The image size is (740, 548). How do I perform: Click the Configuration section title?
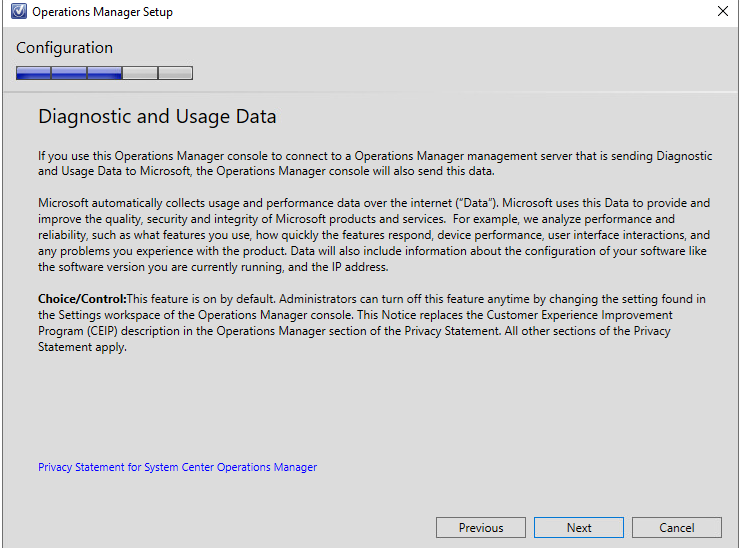[x=65, y=48]
